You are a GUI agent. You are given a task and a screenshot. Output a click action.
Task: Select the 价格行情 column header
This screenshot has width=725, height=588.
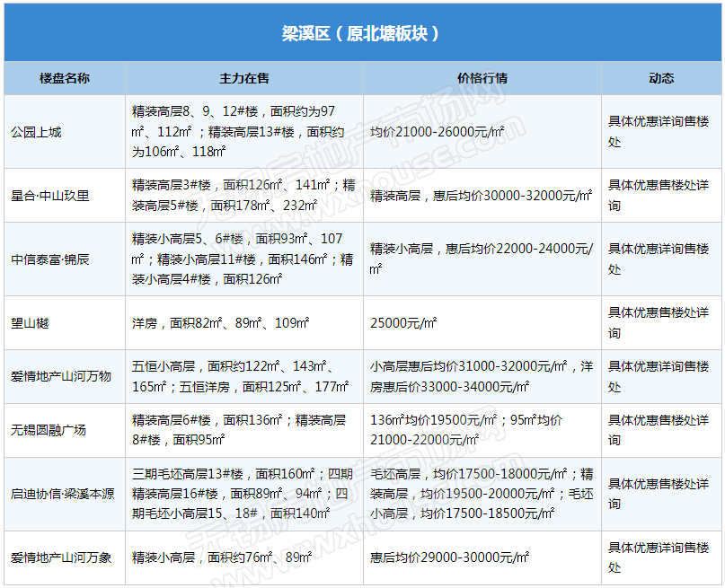482,78
